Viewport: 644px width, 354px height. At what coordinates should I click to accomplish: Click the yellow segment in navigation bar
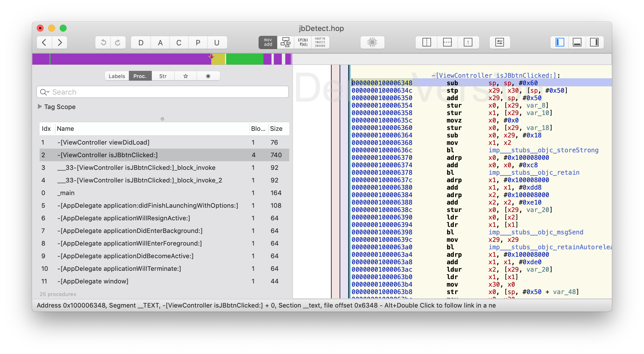(218, 59)
